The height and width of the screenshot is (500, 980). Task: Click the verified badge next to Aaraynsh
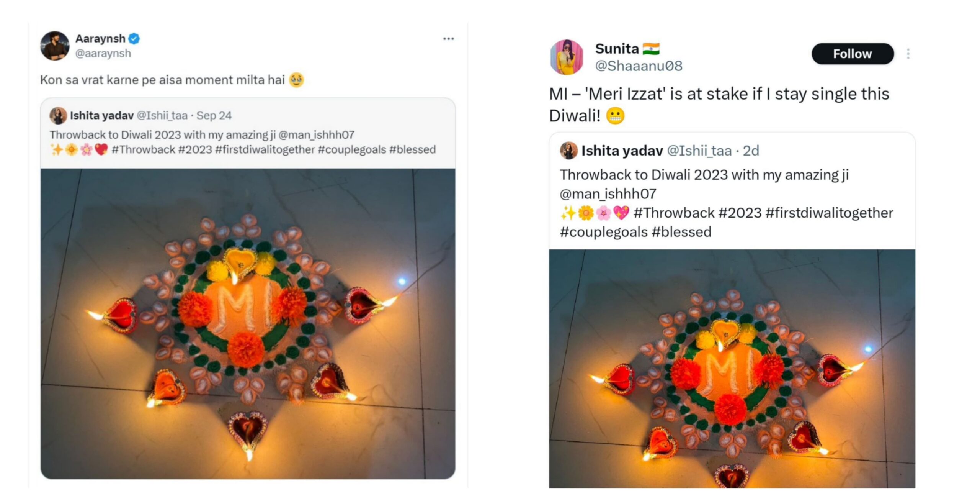tap(134, 38)
